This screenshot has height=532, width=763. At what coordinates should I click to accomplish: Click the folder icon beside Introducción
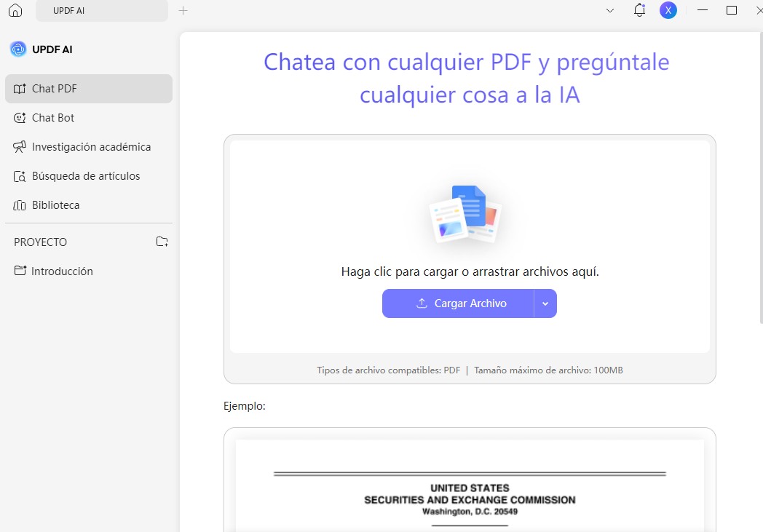coord(20,271)
